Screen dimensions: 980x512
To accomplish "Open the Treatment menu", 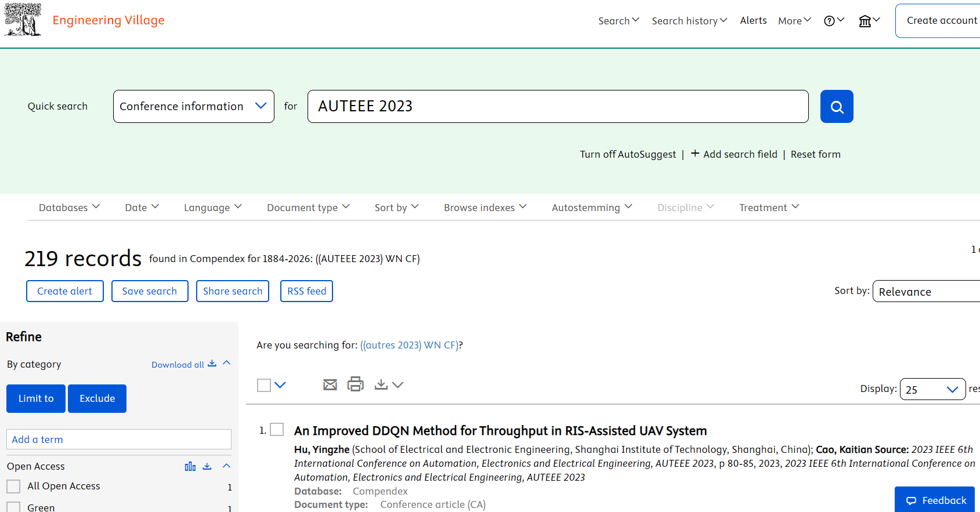I will (769, 208).
